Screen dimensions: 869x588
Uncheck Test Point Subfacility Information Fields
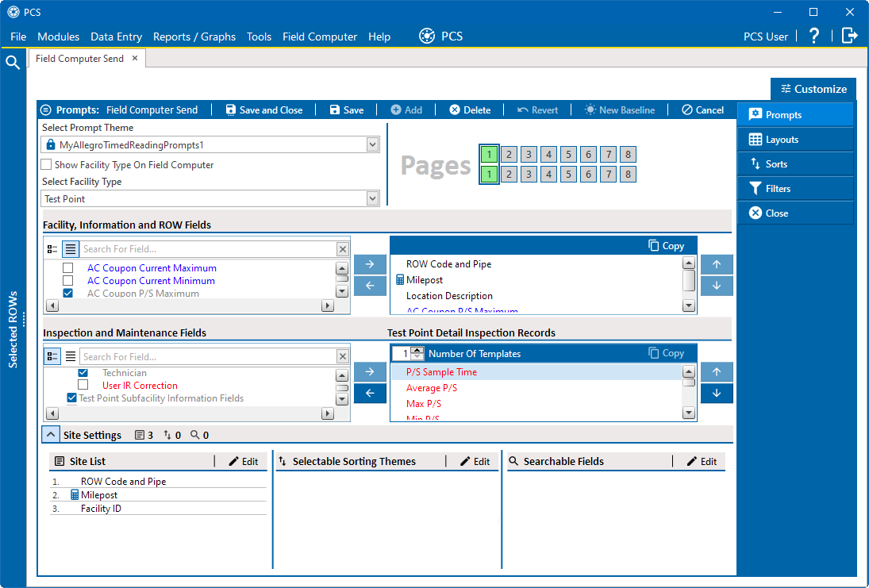[71, 398]
